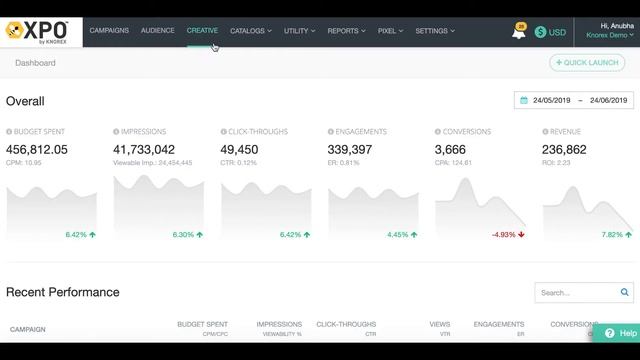Image resolution: width=640 pixels, height=360 pixels.
Task: Click the Hi, Anubha greeting text
Action: (x=617, y=26)
